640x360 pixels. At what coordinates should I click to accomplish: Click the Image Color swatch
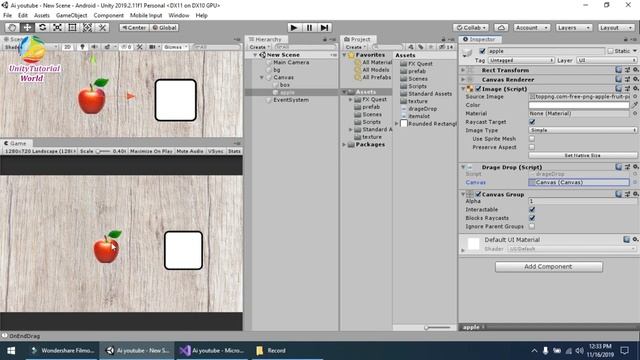(579, 105)
